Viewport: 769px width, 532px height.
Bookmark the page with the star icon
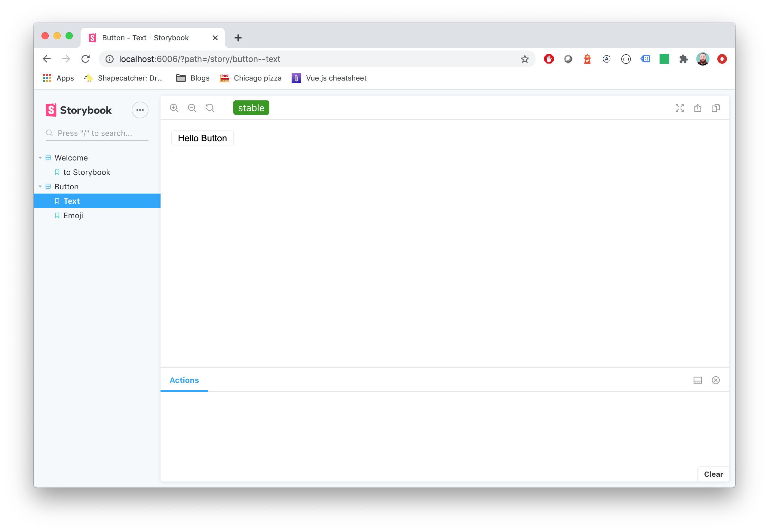[525, 59]
